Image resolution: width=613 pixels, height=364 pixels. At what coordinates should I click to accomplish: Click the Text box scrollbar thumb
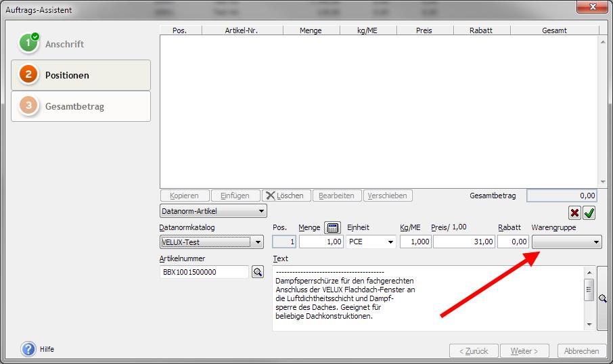pyautogui.click(x=589, y=290)
